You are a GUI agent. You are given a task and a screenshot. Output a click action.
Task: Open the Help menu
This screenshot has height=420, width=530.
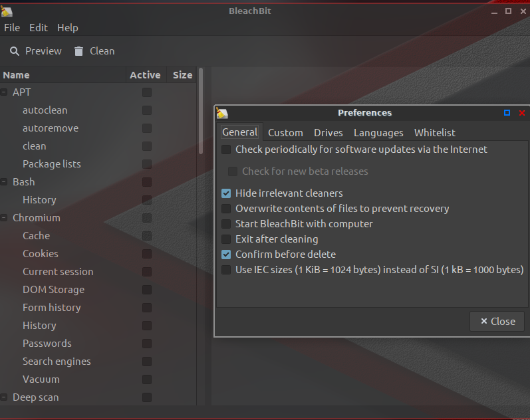pyautogui.click(x=68, y=28)
